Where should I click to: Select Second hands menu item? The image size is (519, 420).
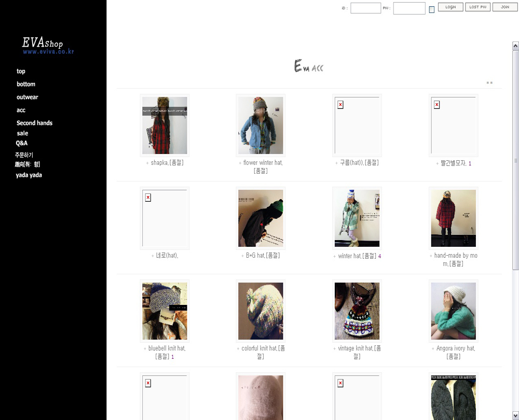[34, 123]
